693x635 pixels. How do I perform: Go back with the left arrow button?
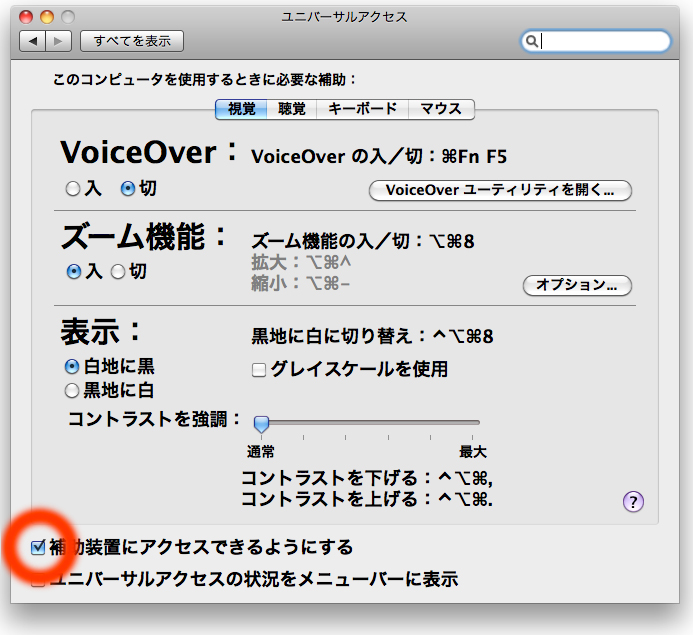tap(32, 41)
